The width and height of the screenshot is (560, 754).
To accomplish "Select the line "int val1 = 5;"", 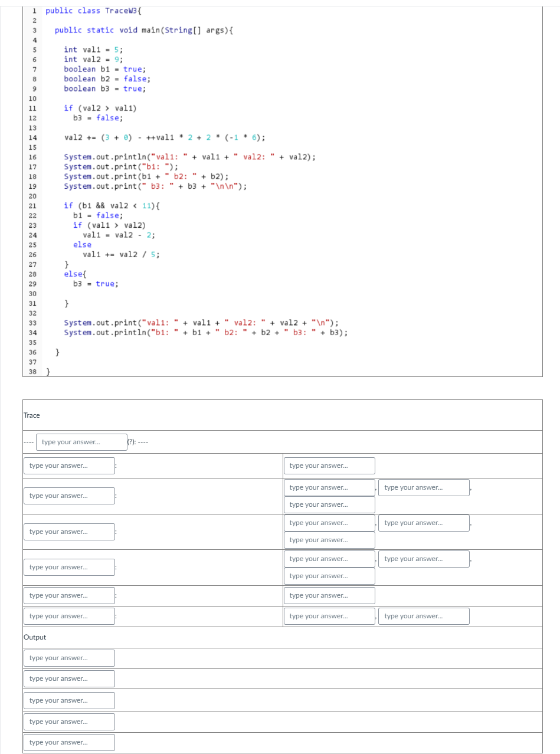I will pos(94,50).
